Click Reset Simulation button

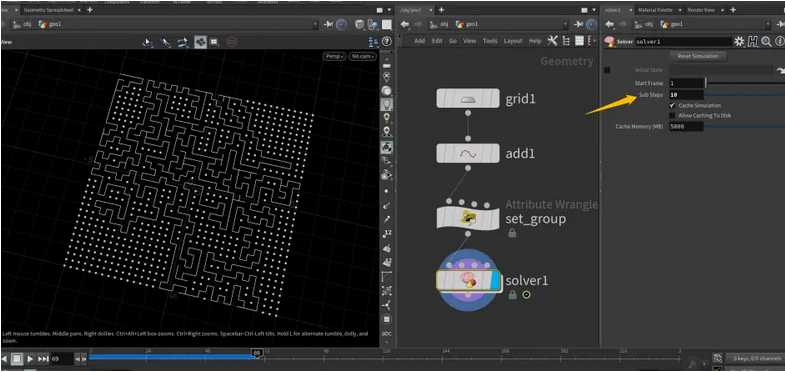[698, 56]
